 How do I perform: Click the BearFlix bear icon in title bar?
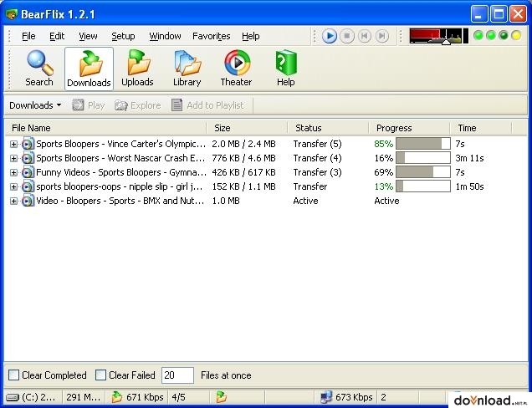pyautogui.click(x=11, y=14)
